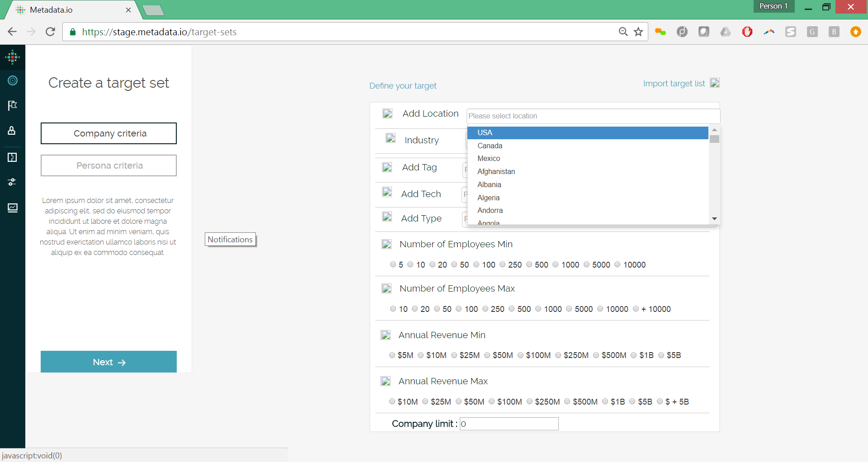Switch to Persona criteria tab

pos(108,165)
